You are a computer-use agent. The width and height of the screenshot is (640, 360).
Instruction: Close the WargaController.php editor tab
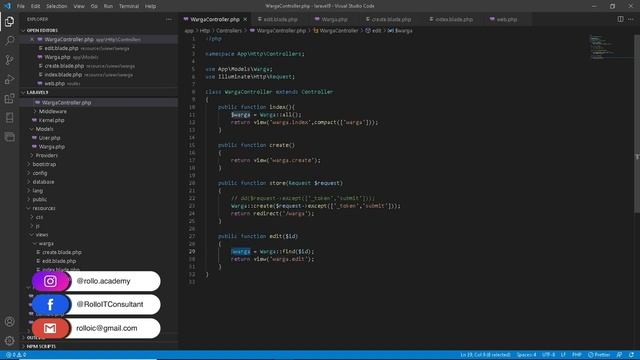tap(245, 19)
